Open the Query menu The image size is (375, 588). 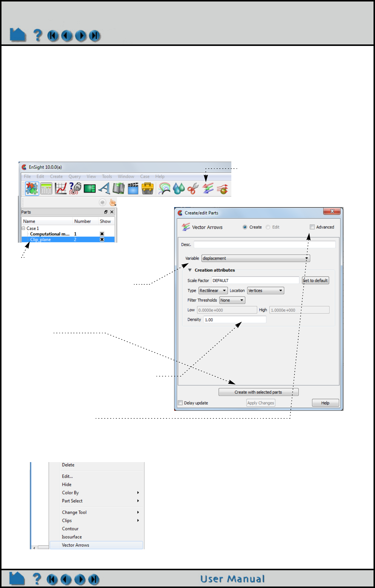tap(75, 176)
